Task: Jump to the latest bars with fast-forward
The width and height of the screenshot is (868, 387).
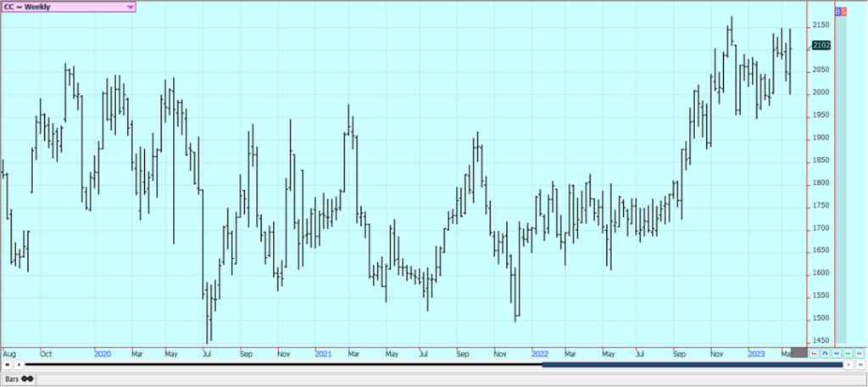Action: tap(860, 365)
